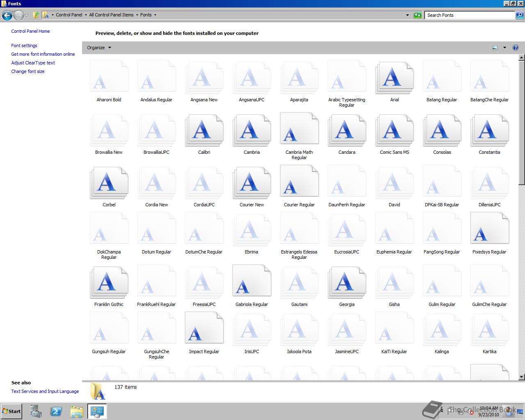The image size is (525, 420).
Task: Select the Gautami font icon
Action: [299, 283]
